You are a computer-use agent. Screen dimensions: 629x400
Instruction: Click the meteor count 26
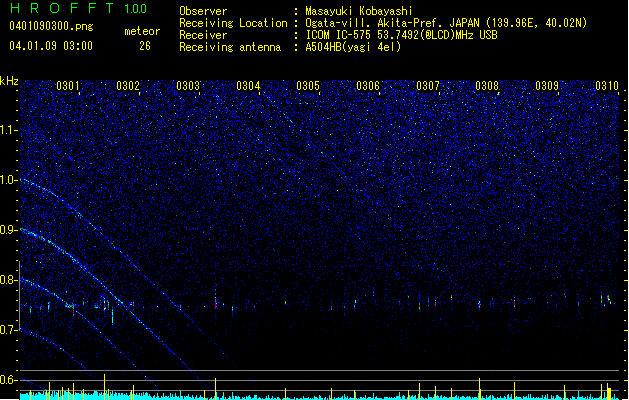click(145, 46)
